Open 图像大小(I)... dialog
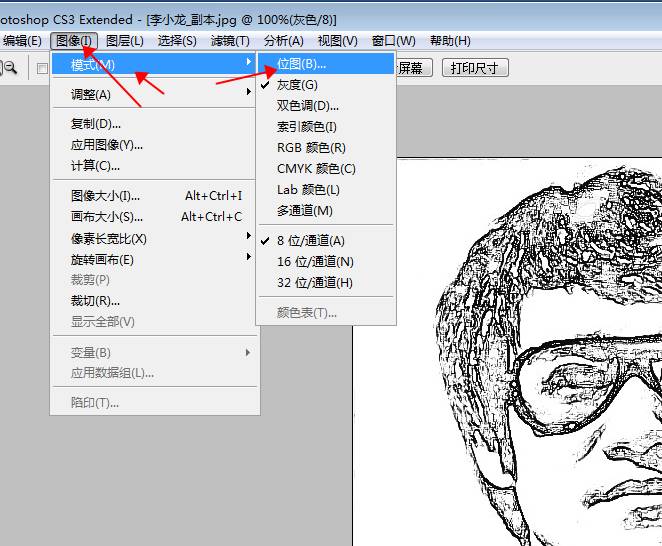662x546 pixels. pos(106,196)
